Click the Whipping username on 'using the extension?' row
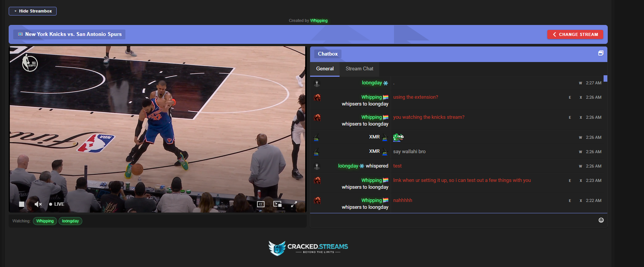 pyautogui.click(x=371, y=97)
